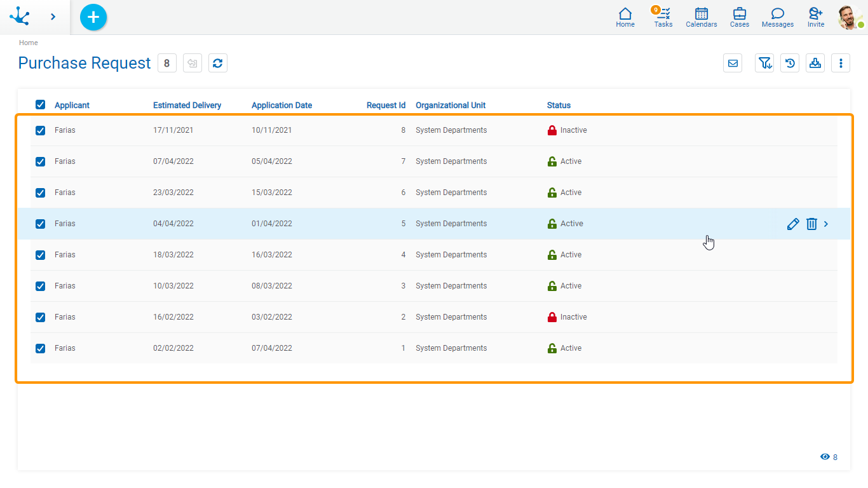Open the user profile avatar
868x488 pixels.
pyautogui.click(x=850, y=17)
